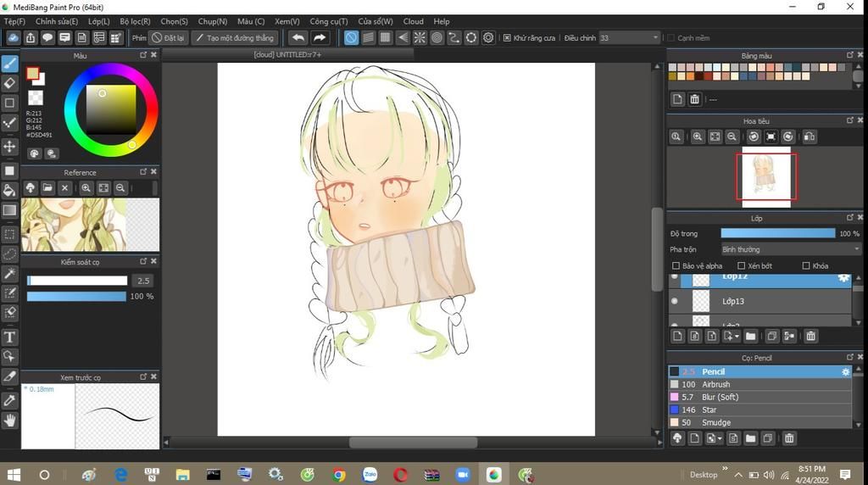Pick a hue on the color wheel
This screenshot has height=485, width=868.
[x=111, y=110]
